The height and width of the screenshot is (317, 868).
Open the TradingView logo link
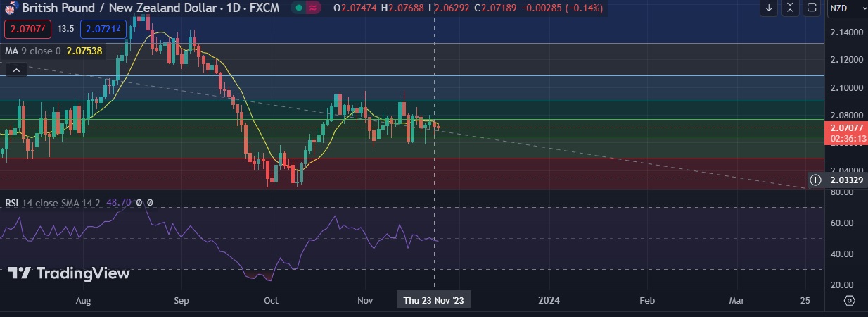click(x=68, y=273)
